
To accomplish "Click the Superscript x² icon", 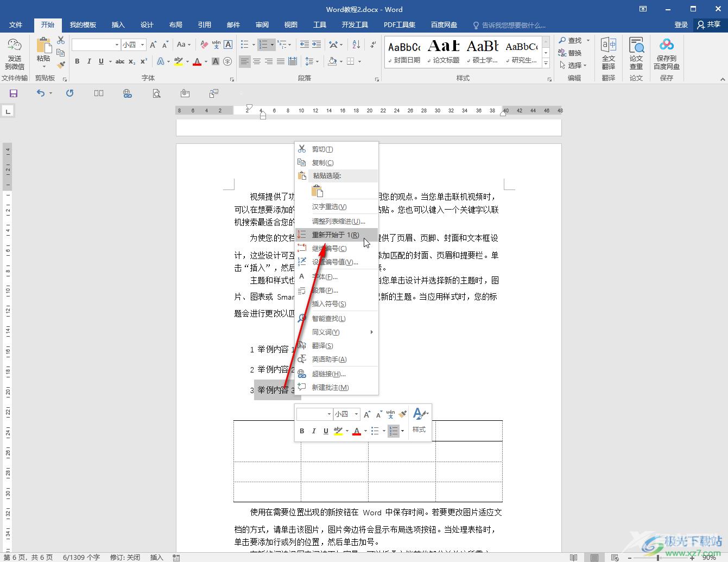I will [144, 61].
